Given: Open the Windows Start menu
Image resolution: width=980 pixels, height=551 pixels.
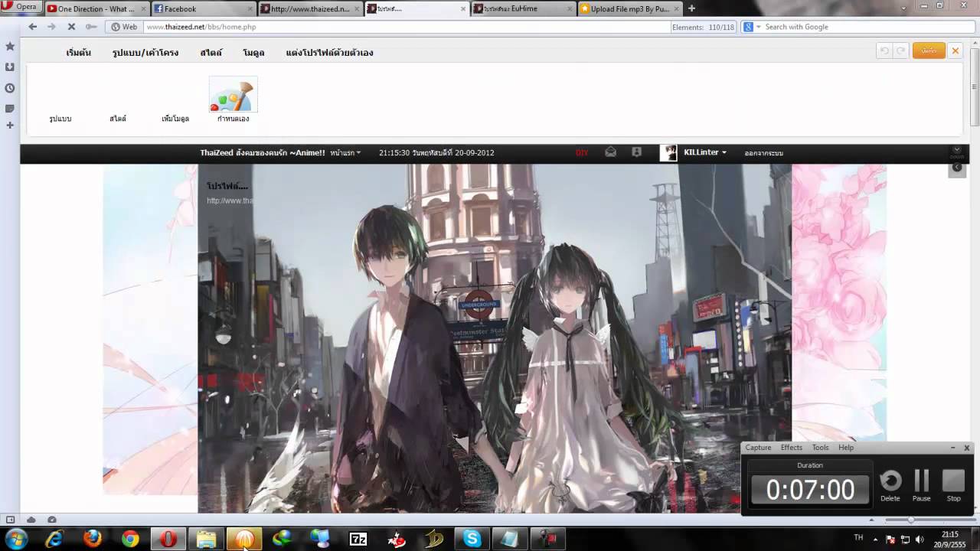Looking at the screenshot, I should tap(16, 539).
